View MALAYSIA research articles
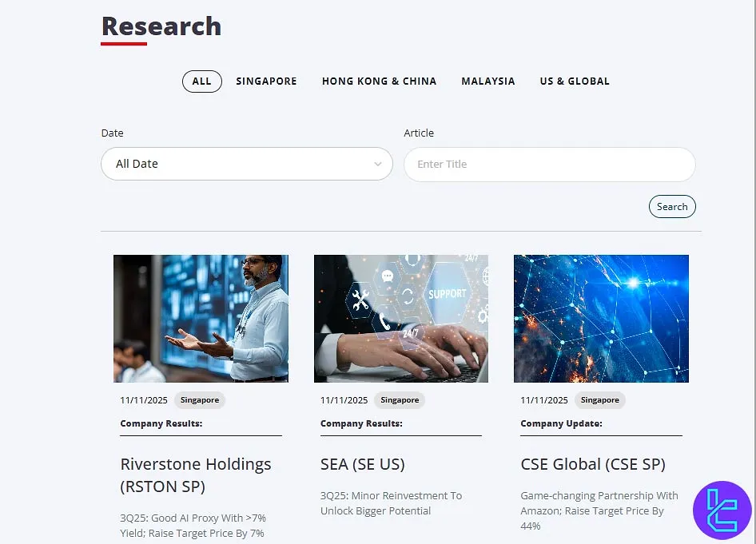Screen dimensions: 756x544 (487, 81)
